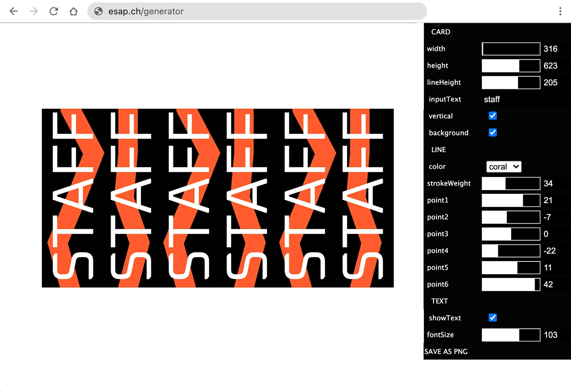Screen dimensions: 571x392
Task: Click the fontSize value 103
Action: [x=551, y=335]
